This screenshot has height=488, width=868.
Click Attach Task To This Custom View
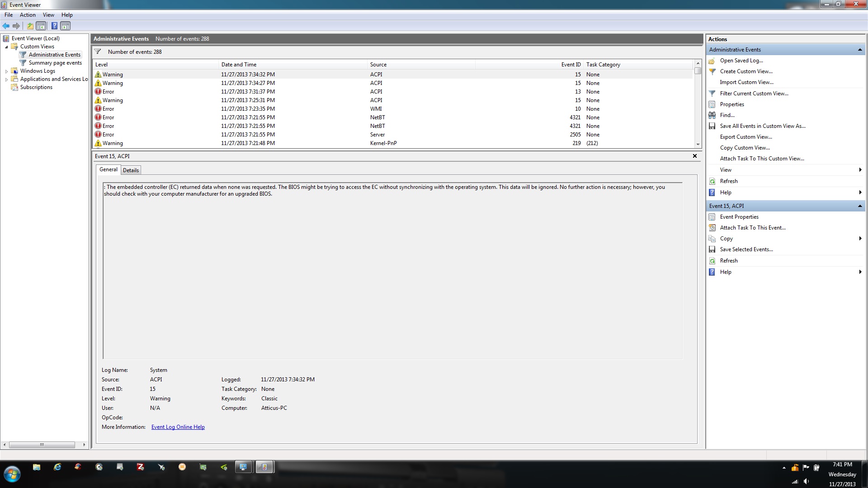(x=762, y=159)
